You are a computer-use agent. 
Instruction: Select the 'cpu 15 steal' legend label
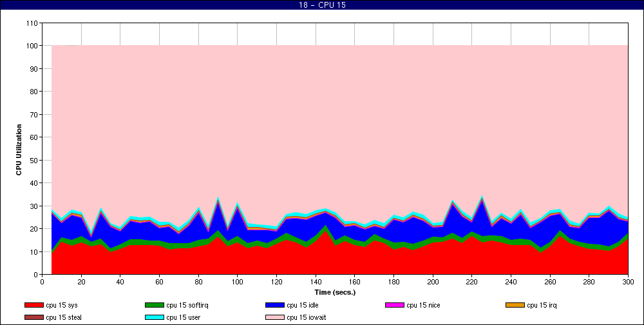[x=64, y=318]
